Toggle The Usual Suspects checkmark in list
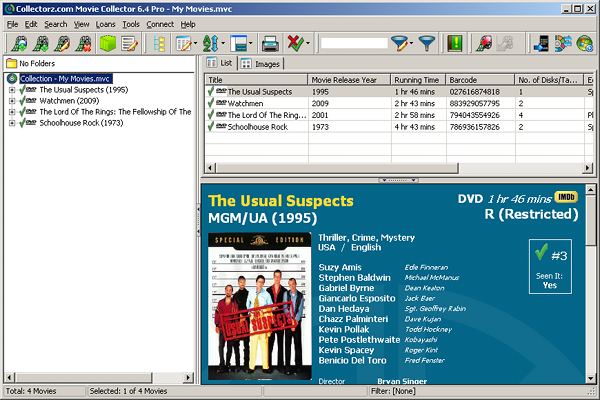The height and width of the screenshot is (400, 600). pyautogui.click(x=210, y=91)
